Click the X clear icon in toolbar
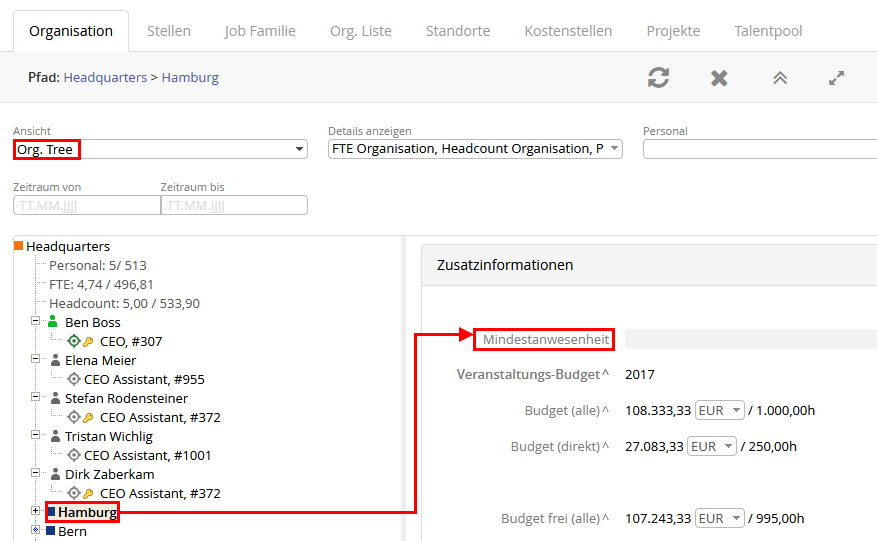877x541 pixels. click(x=719, y=78)
